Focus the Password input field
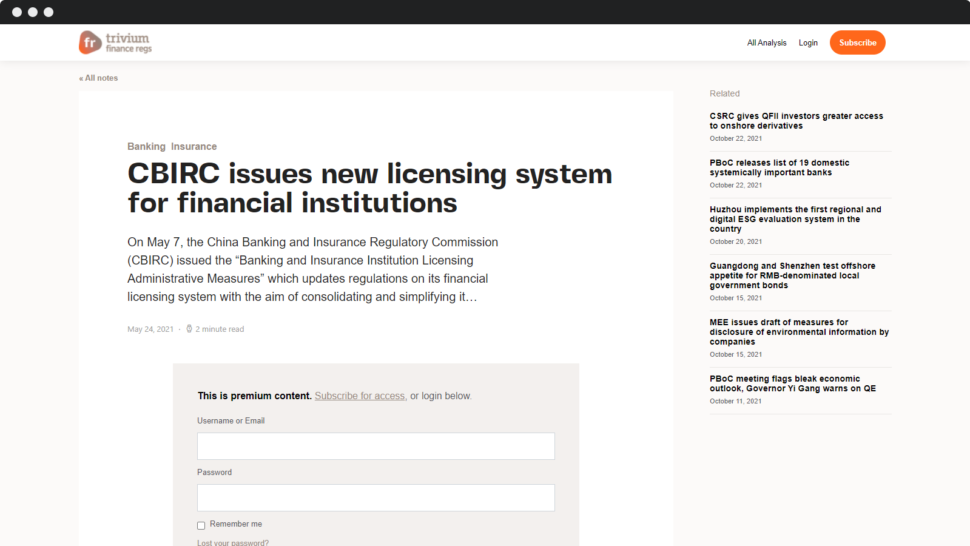 tap(376, 498)
